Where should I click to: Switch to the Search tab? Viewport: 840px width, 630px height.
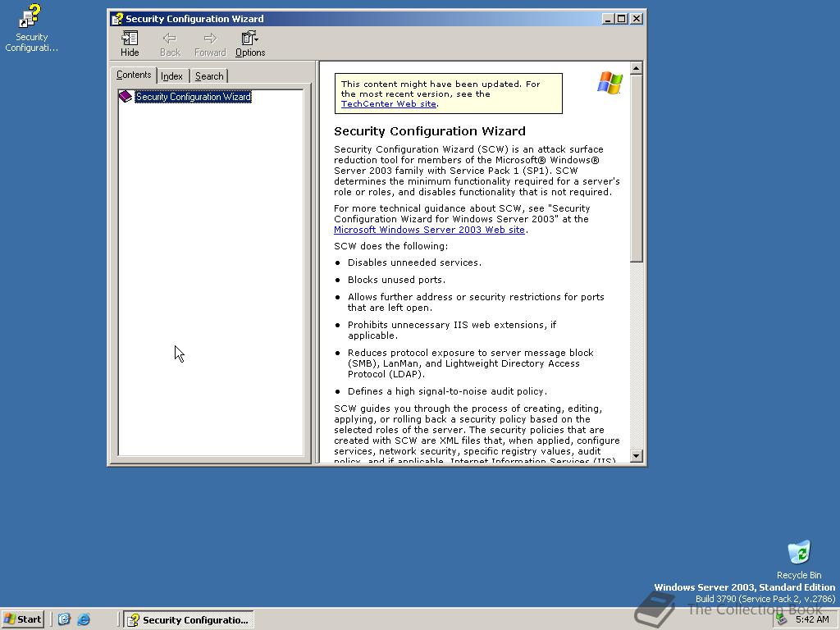pyautogui.click(x=209, y=76)
